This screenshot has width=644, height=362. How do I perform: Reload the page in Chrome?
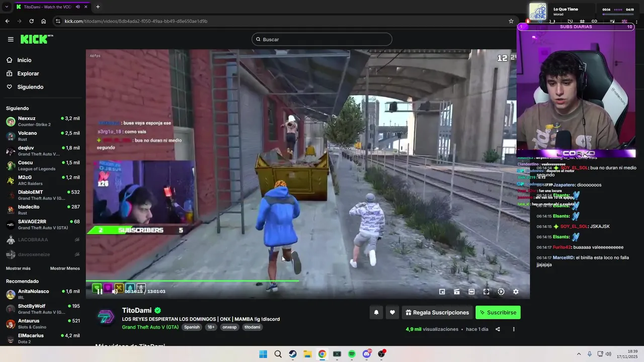click(x=31, y=21)
